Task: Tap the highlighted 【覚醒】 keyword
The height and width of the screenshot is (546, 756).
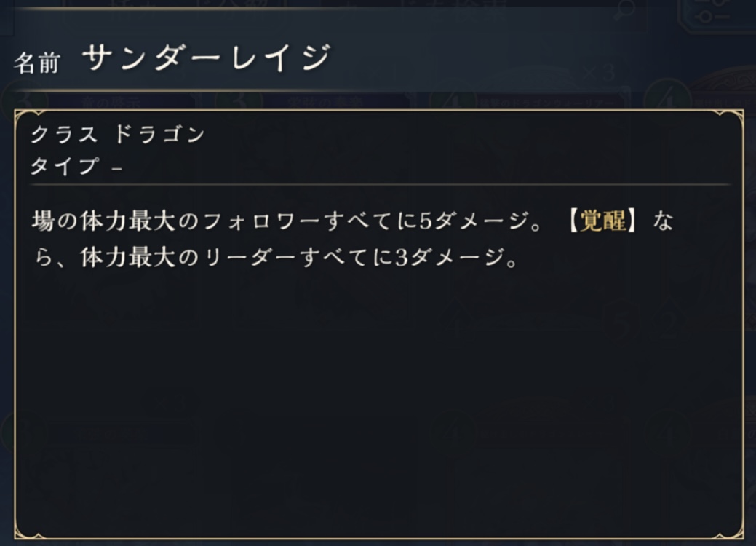Action: coord(604,221)
